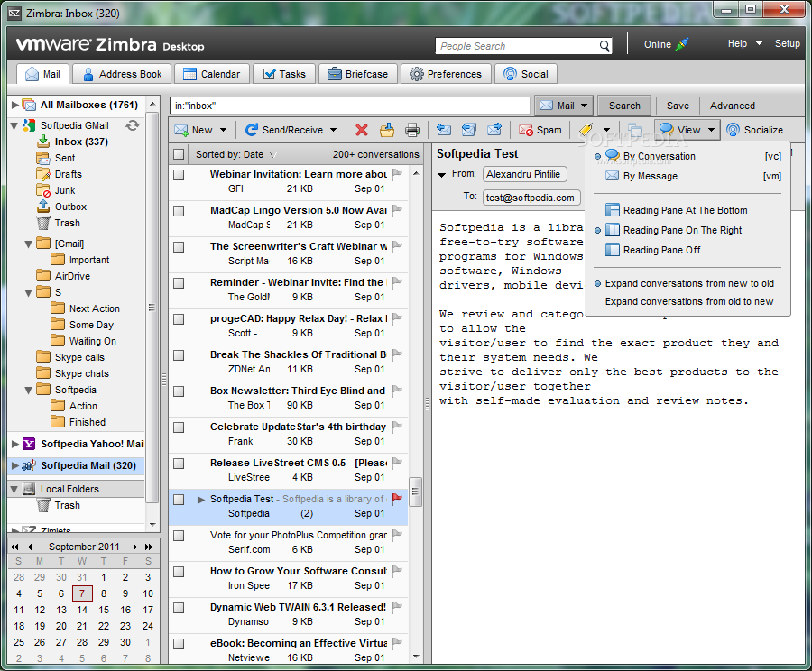This screenshot has height=671, width=812.
Task: Check the progeCAD Happy Relax Day checkbox
Action: (x=179, y=319)
